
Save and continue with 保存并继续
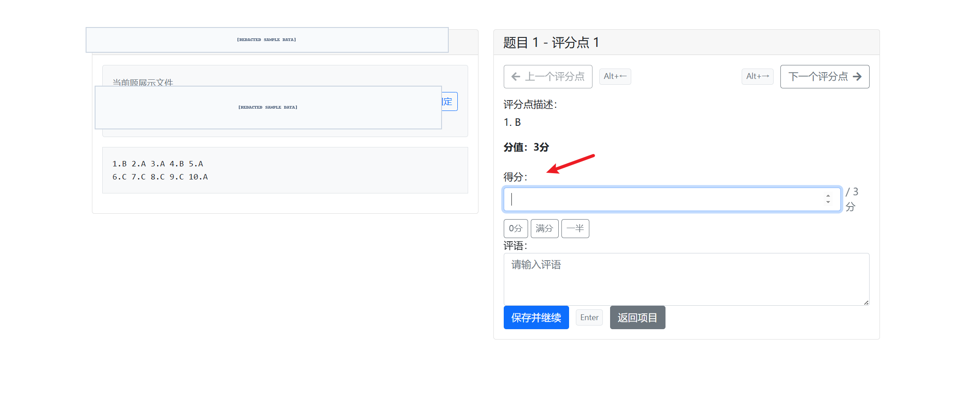click(x=536, y=317)
